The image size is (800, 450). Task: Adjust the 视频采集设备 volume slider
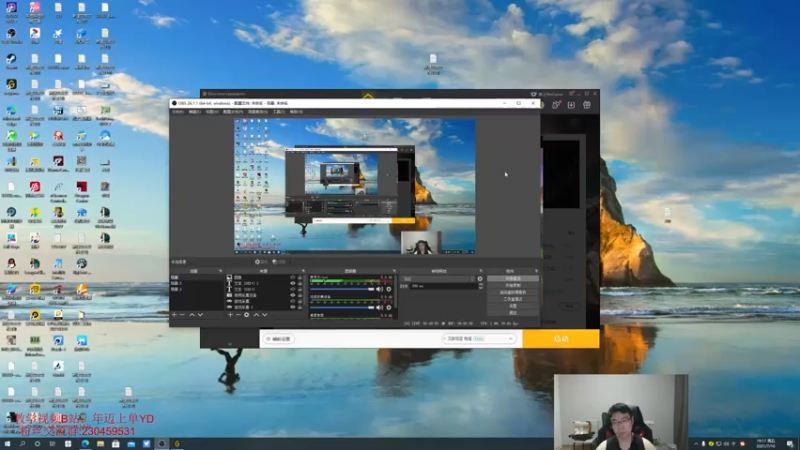tap(342, 308)
